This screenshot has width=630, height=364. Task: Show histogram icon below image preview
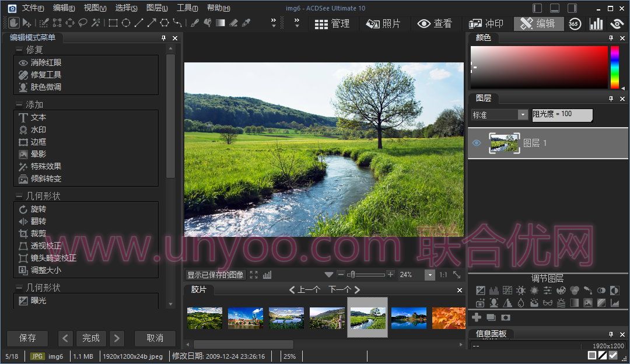click(267, 275)
